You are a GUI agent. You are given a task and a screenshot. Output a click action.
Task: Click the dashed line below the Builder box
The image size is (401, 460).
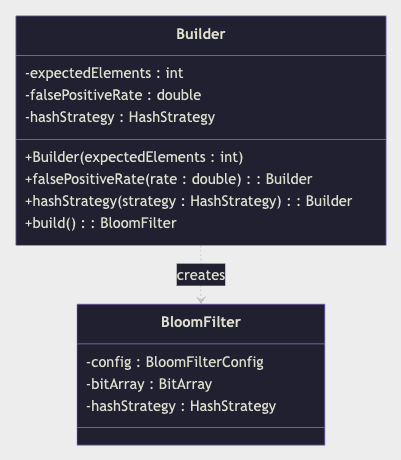click(x=201, y=255)
